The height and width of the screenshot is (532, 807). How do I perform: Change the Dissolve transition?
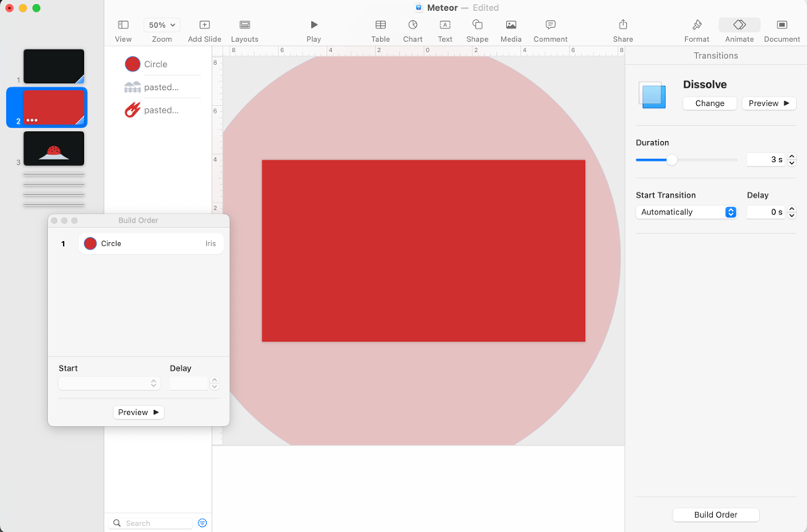709,103
